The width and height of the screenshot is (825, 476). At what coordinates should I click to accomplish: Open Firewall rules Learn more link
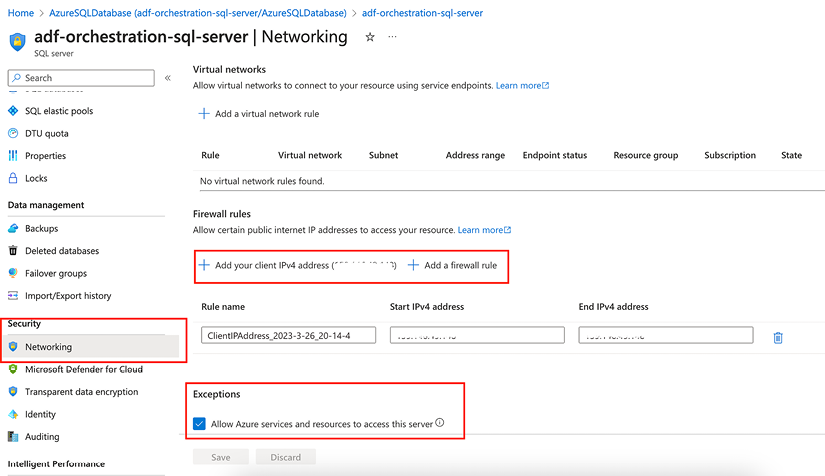coord(484,230)
